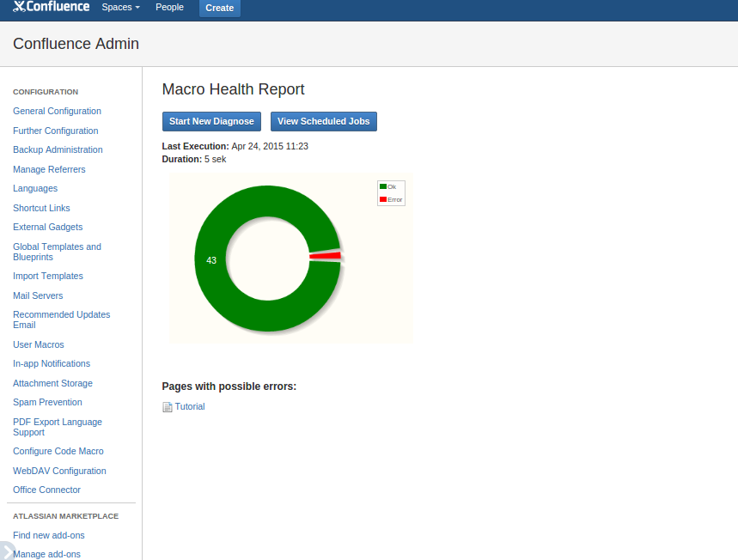Open Import Templates
Image resolution: width=738 pixels, height=560 pixels.
[48, 276]
